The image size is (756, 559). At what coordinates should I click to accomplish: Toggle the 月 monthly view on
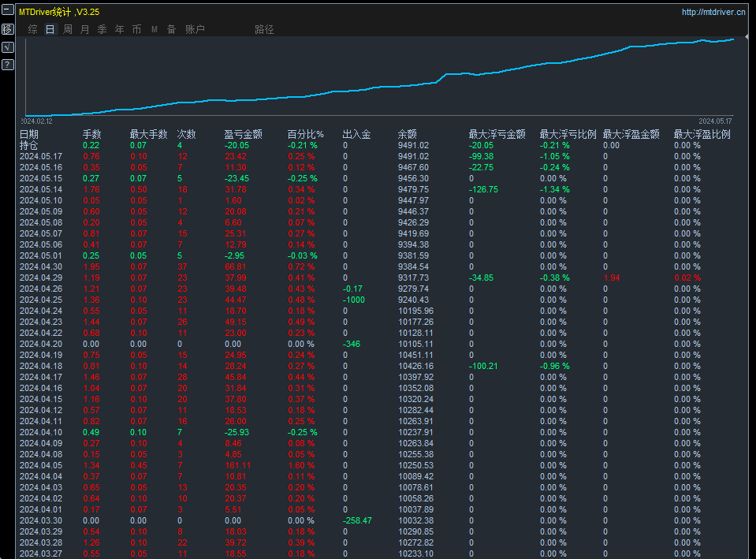(x=84, y=29)
